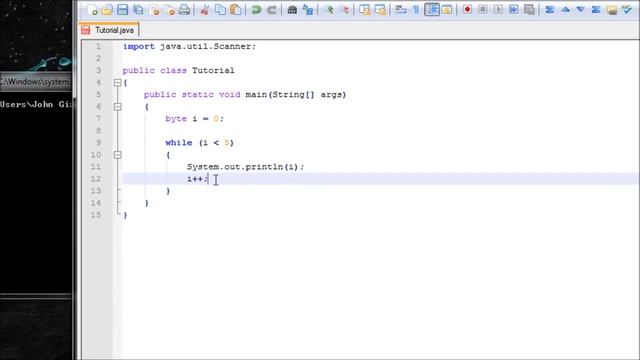The width and height of the screenshot is (640, 360).
Task: Open a file using the folder icon
Action: point(107,10)
